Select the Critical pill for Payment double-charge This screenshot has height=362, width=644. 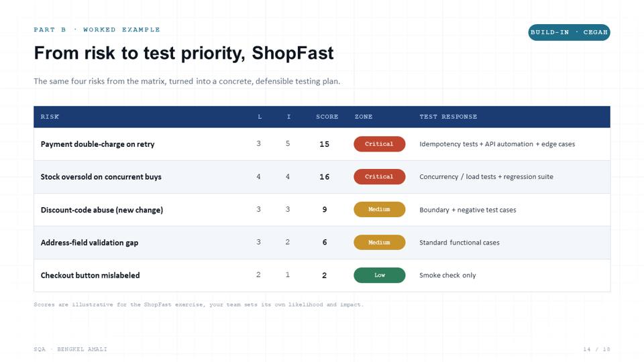[379, 144]
